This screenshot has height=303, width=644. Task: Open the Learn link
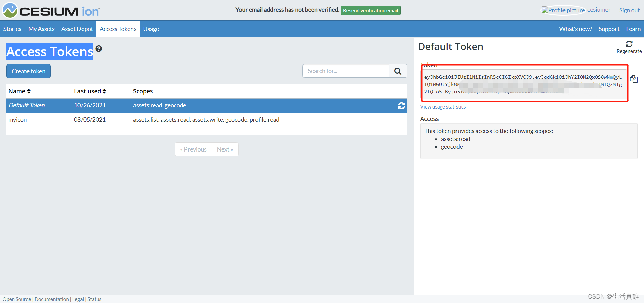pos(633,29)
